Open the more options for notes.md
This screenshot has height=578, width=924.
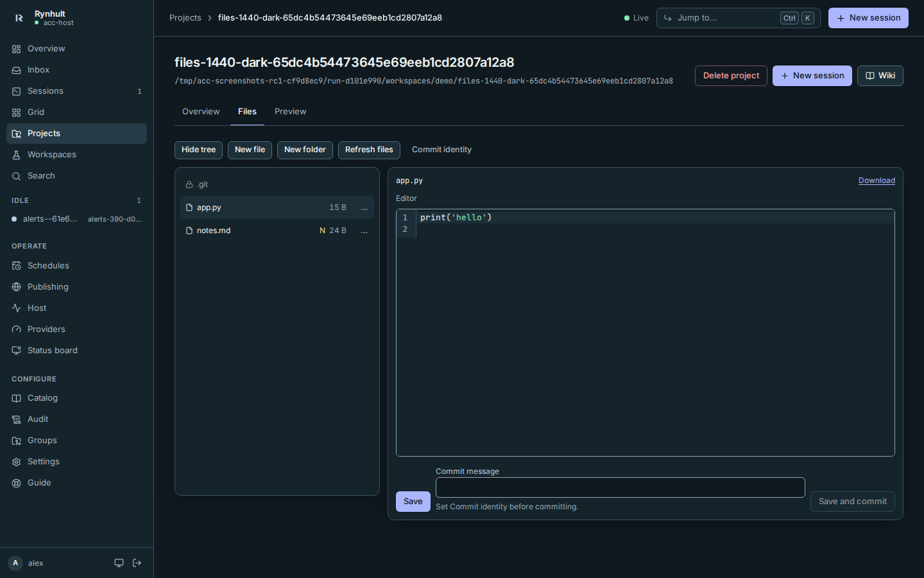pyautogui.click(x=364, y=231)
